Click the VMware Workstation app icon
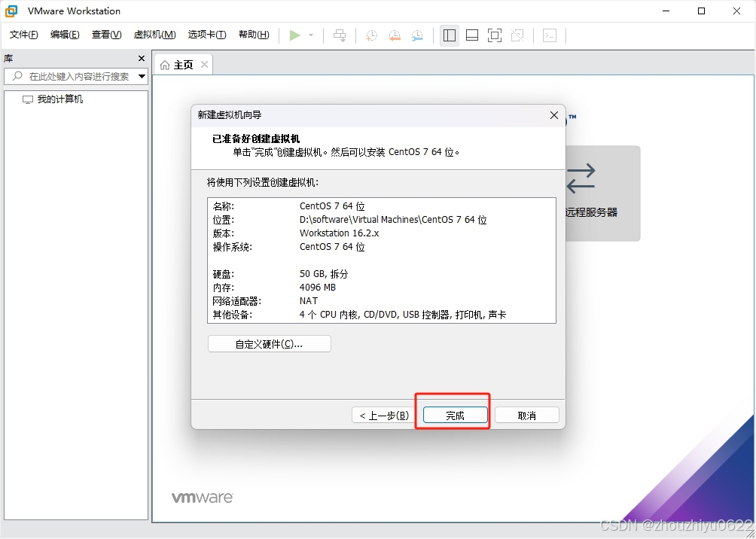The image size is (756, 539). [11, 11]
